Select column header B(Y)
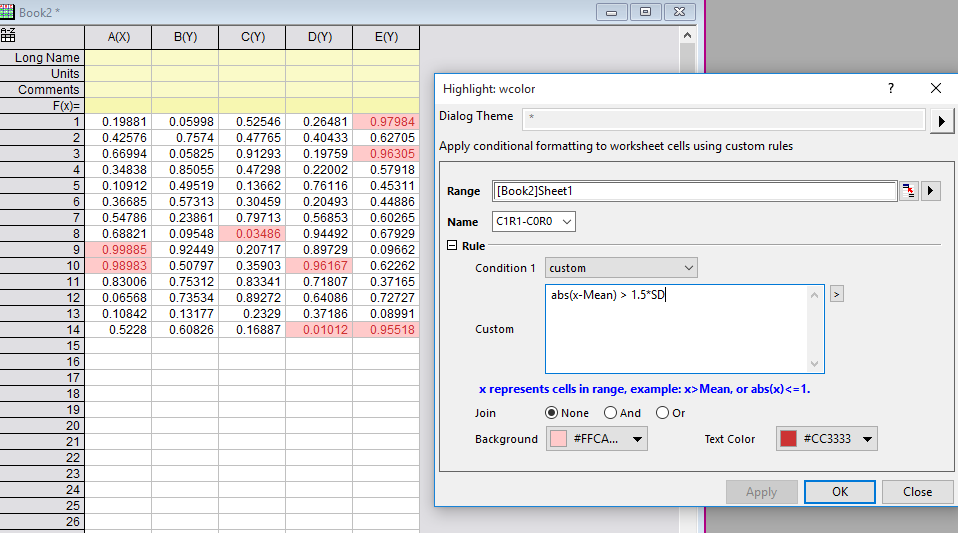Image resolution: width=958 pixels, height=533 pixels. point(185,37)
